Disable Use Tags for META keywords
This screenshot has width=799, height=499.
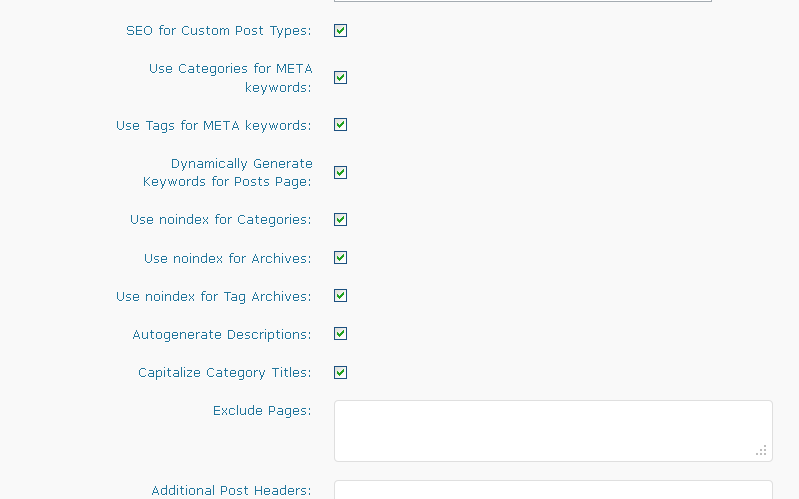[x=340, y=125]
